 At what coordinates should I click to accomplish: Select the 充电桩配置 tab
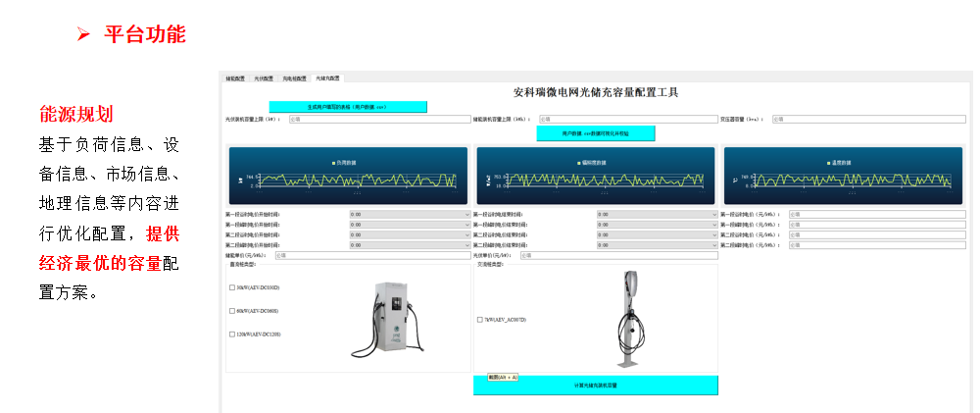coord(294,77)
